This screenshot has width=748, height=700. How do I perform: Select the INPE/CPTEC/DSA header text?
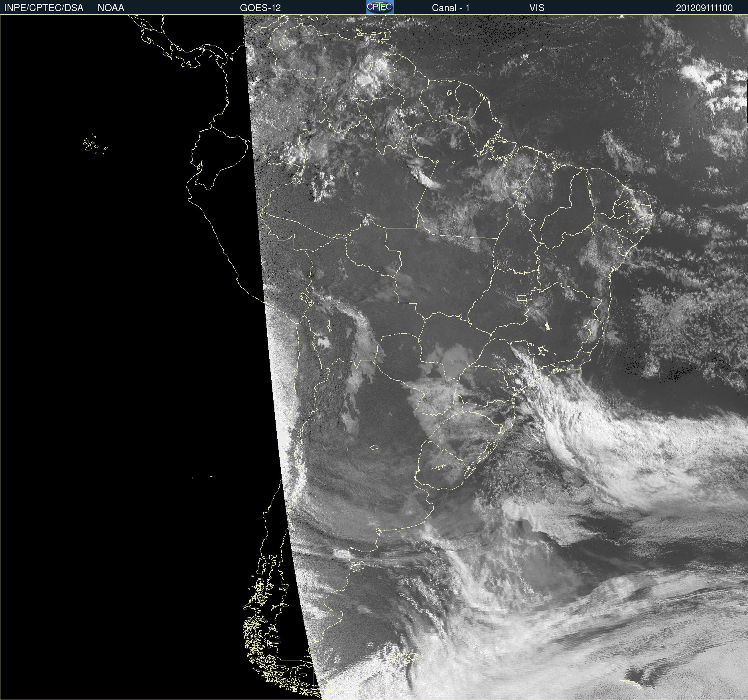click(44, 8)
